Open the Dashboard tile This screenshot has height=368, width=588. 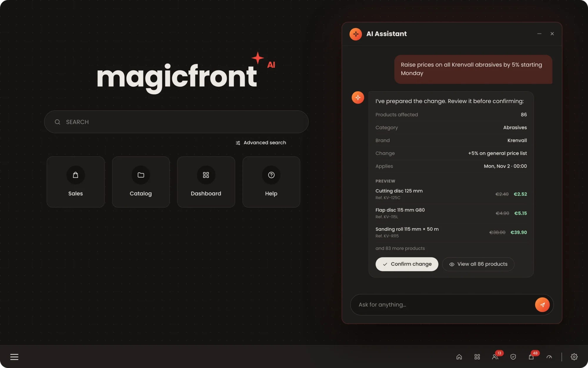click(x=206, y=182)
